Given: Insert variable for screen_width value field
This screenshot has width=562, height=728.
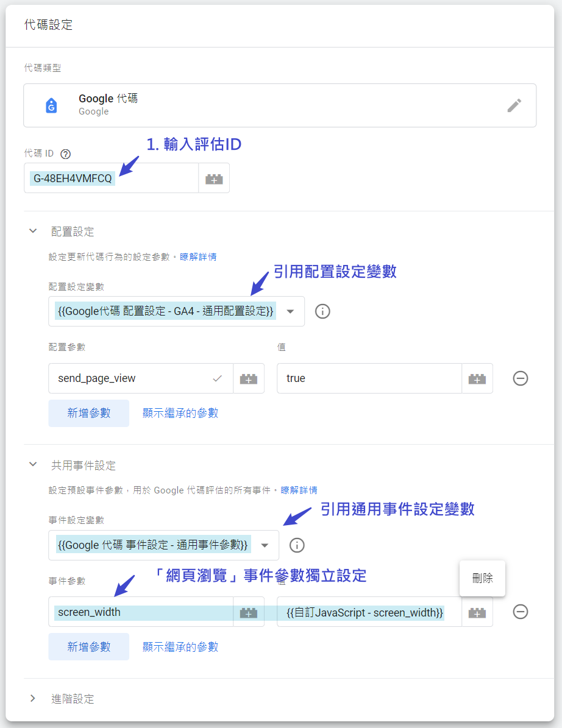Looking at the screenshot, I should click(477, 612).
